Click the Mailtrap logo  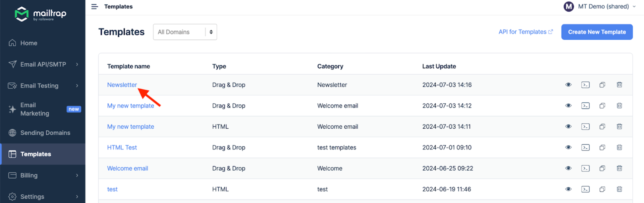tap(40, 14)
